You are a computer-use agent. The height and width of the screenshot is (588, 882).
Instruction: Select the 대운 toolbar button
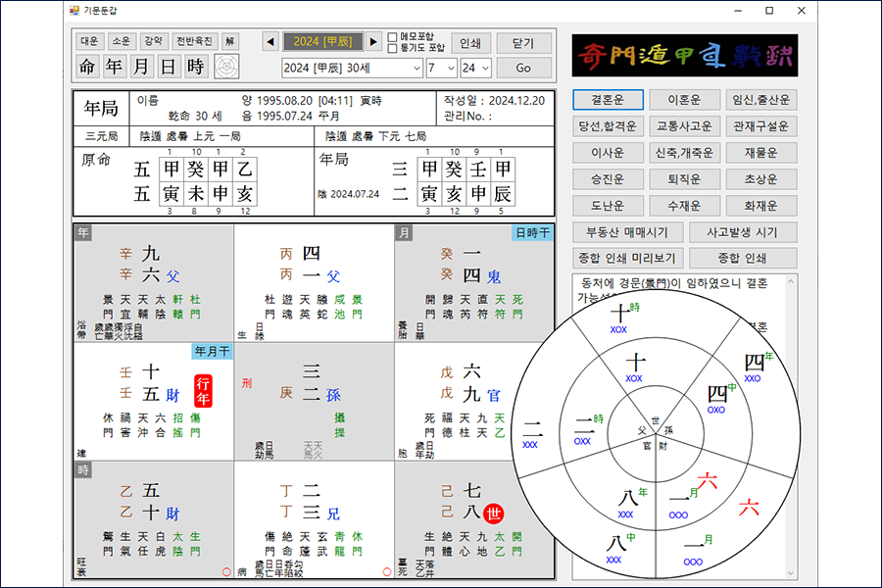89,41
